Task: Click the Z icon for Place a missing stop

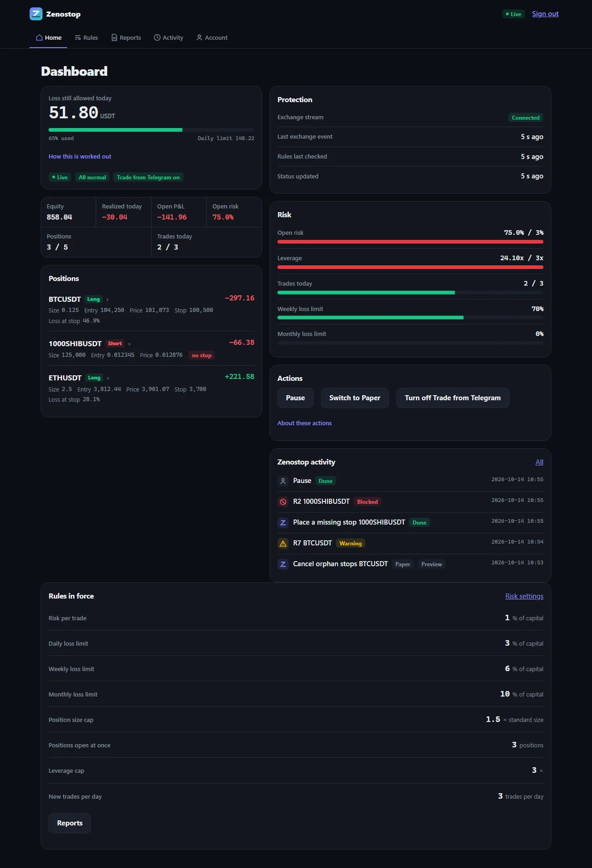Action: [x=283, y=523]
